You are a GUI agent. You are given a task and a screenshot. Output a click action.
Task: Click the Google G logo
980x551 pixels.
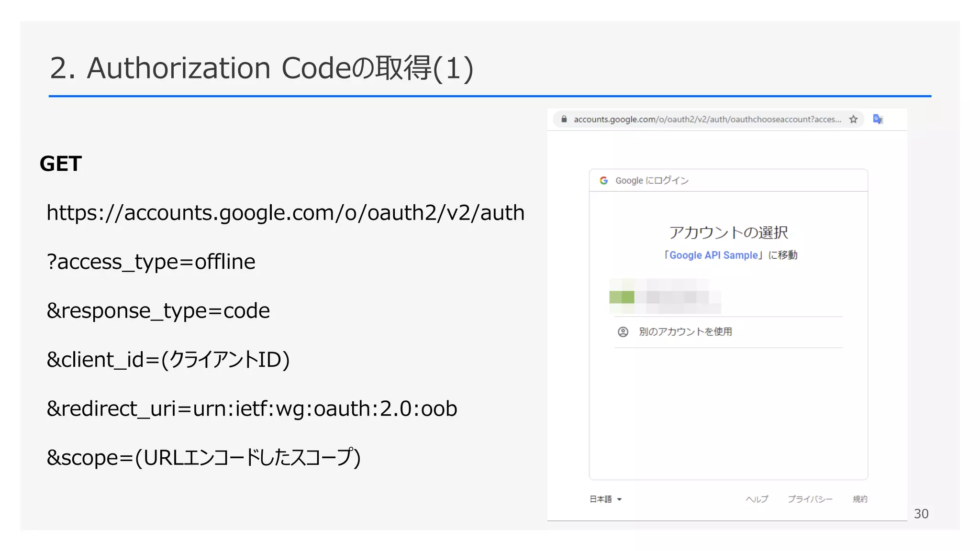[x=604, y=180]
